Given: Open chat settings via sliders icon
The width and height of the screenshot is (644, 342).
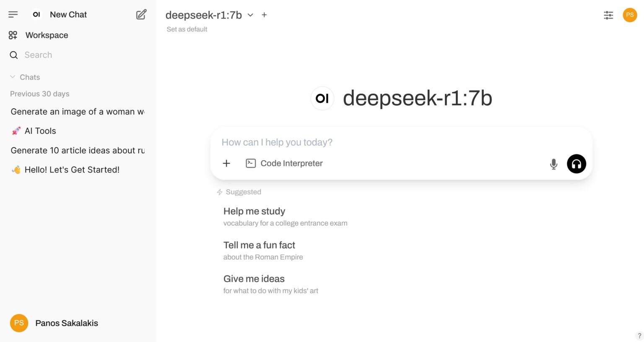Looking at the screenshot, I should (x=608, y=15).
